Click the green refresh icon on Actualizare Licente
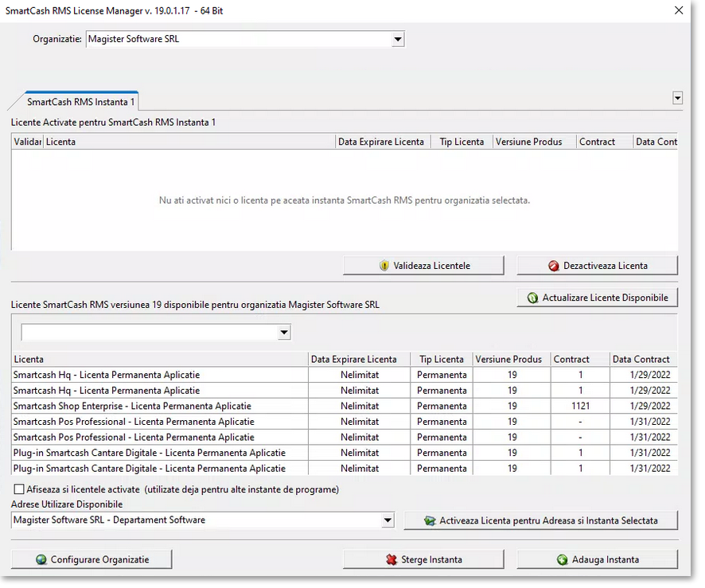 pos(533,298)
